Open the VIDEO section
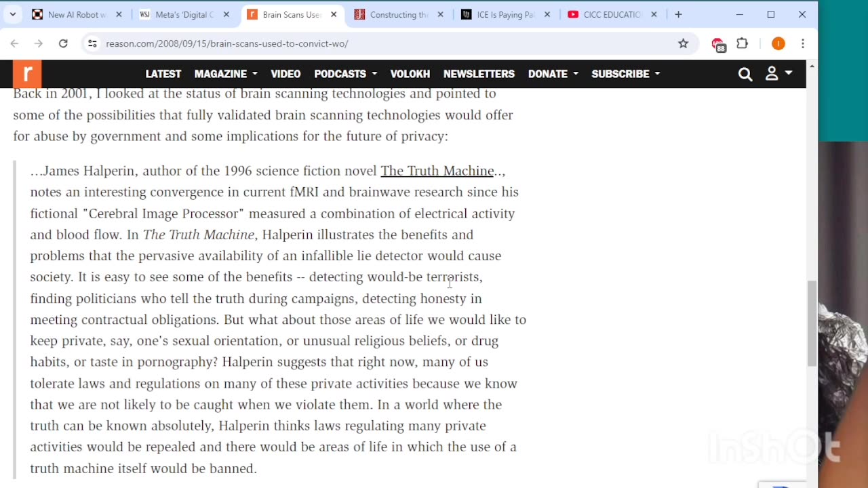868x488 pixels. [285, 74]
